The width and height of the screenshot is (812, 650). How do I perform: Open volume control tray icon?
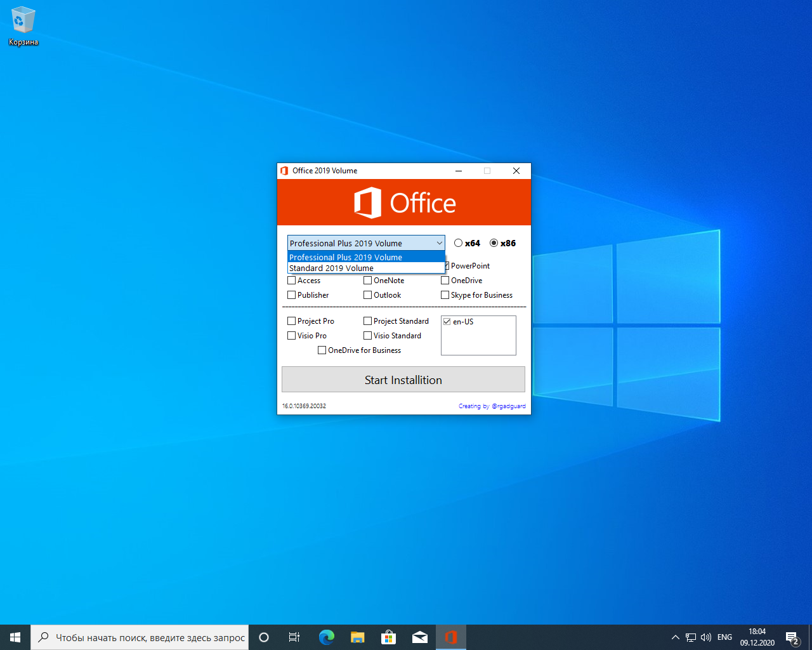pos(706,637)
